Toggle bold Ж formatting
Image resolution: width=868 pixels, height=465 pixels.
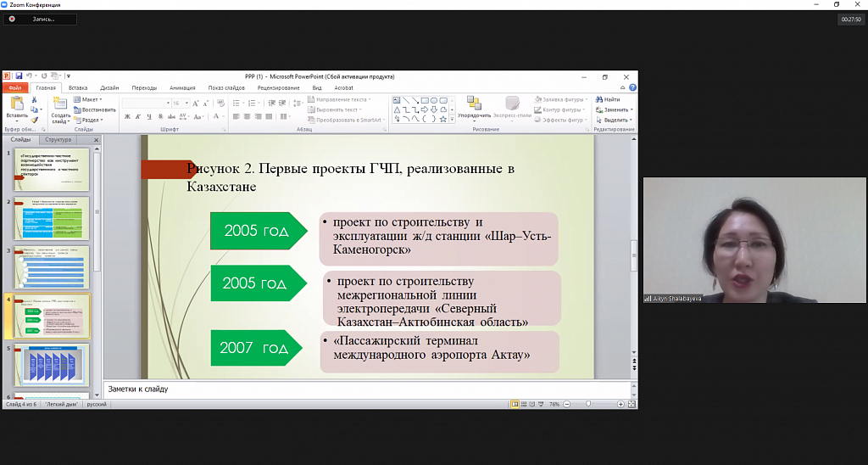click(127, 117)
